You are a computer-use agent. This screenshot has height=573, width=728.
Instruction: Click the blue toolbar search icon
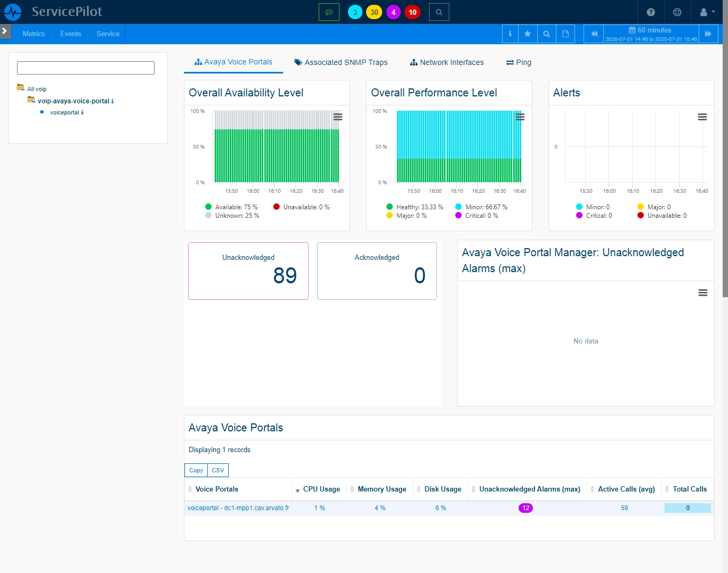tap(546, 34)
